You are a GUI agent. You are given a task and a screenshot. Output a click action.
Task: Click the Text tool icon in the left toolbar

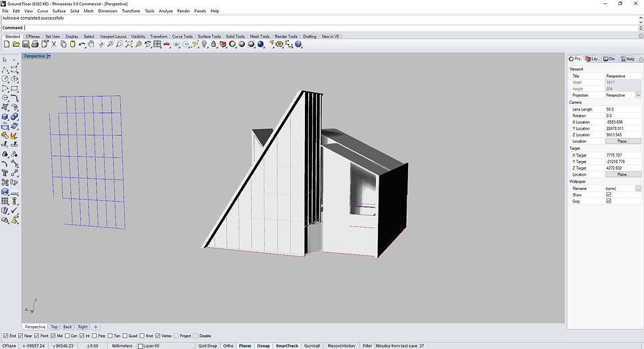tap(5, 173)
